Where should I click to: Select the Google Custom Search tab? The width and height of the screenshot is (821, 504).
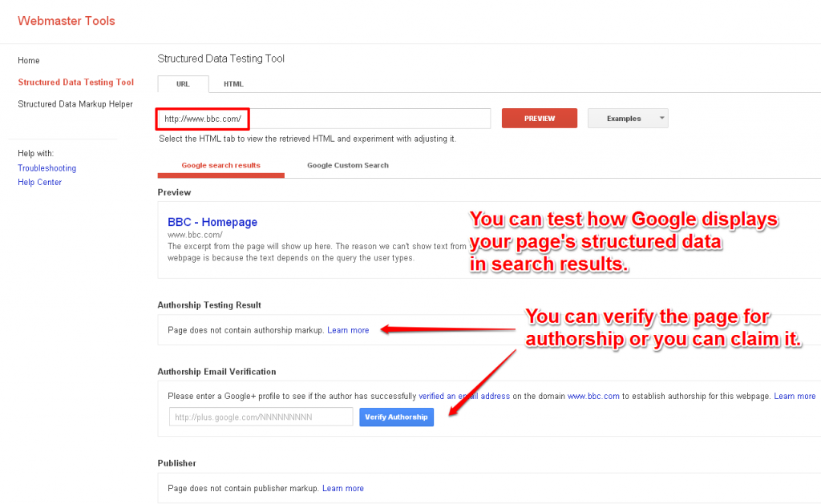click(348, 165)
